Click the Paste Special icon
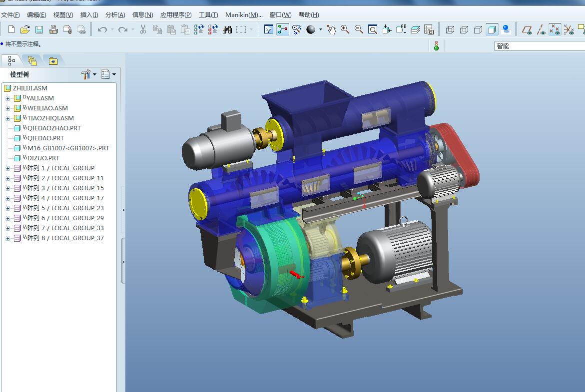Viewport: 585px width, 392px height. pos(185,29)
